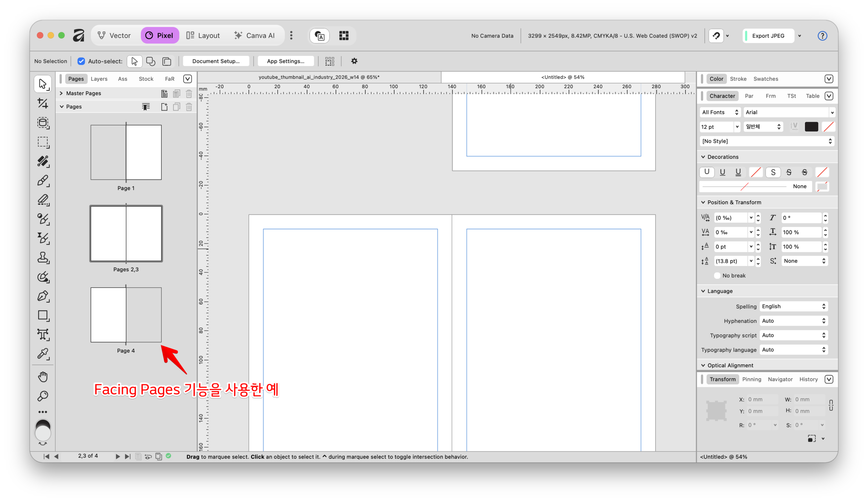Select the Hand view tool
The image size is (868, 502).
point(43,376)
